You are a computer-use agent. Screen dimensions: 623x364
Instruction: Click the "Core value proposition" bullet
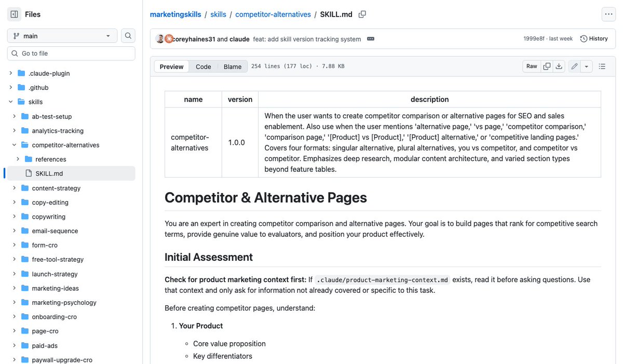(229, 344)
